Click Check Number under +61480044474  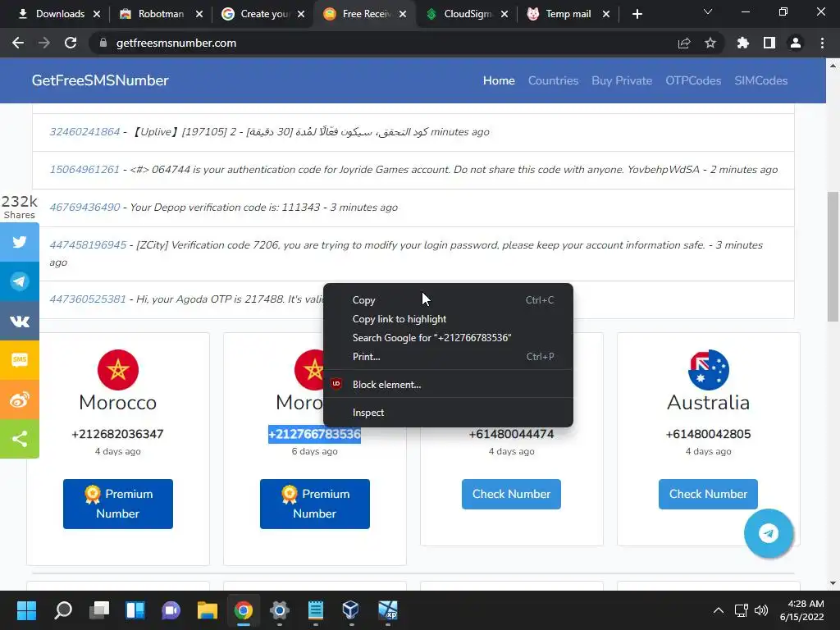click(x=511, y=494)
